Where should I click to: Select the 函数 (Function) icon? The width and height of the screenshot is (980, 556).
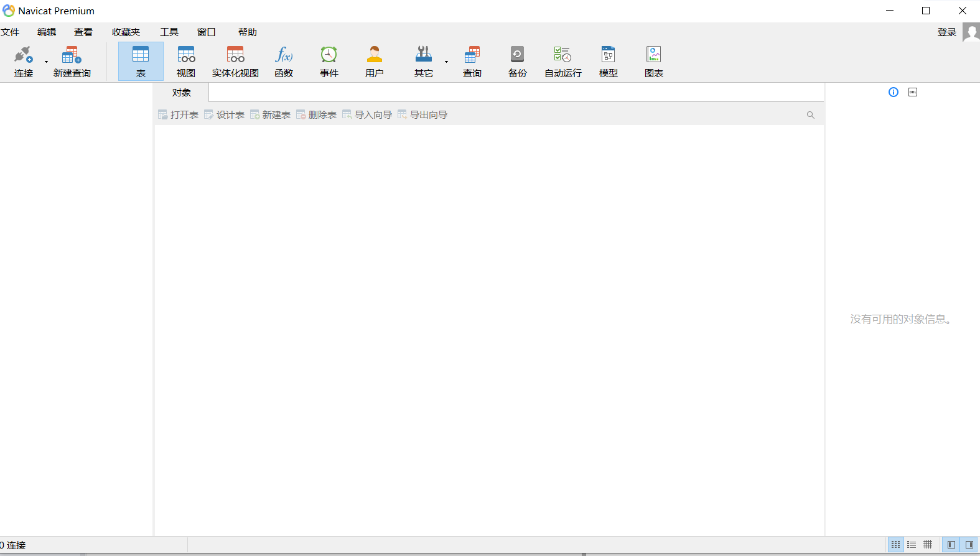click(284, 61)
